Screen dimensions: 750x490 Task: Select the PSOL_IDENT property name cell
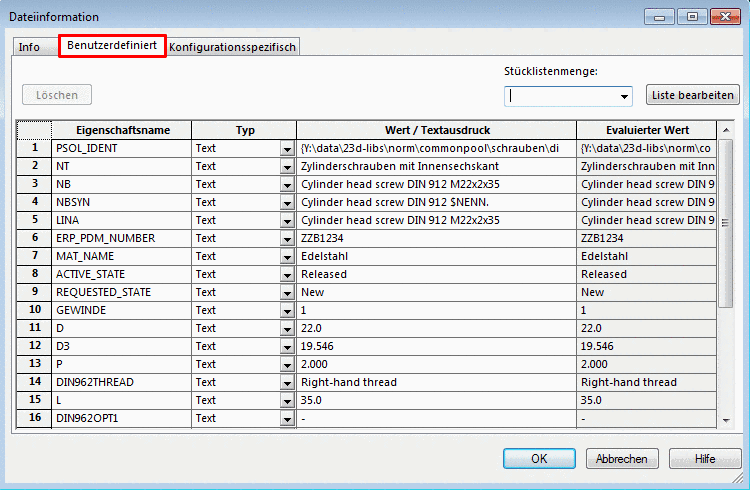[x=121, y=148]
